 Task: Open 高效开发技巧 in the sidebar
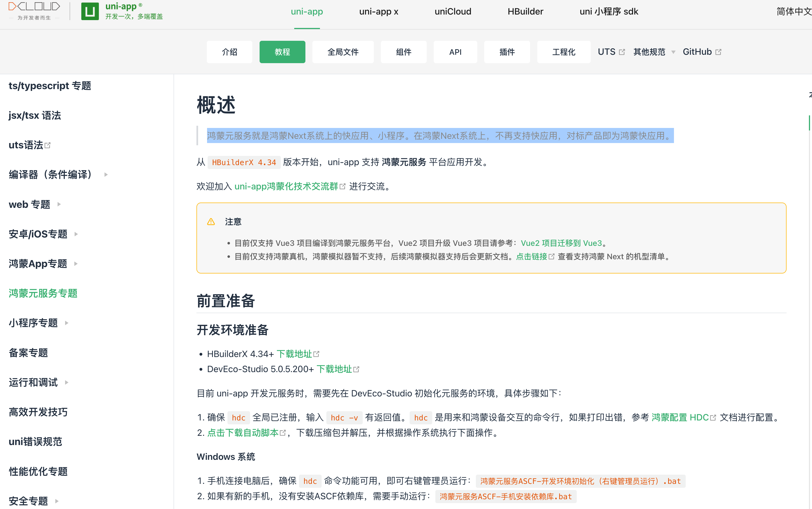point(38,412)
